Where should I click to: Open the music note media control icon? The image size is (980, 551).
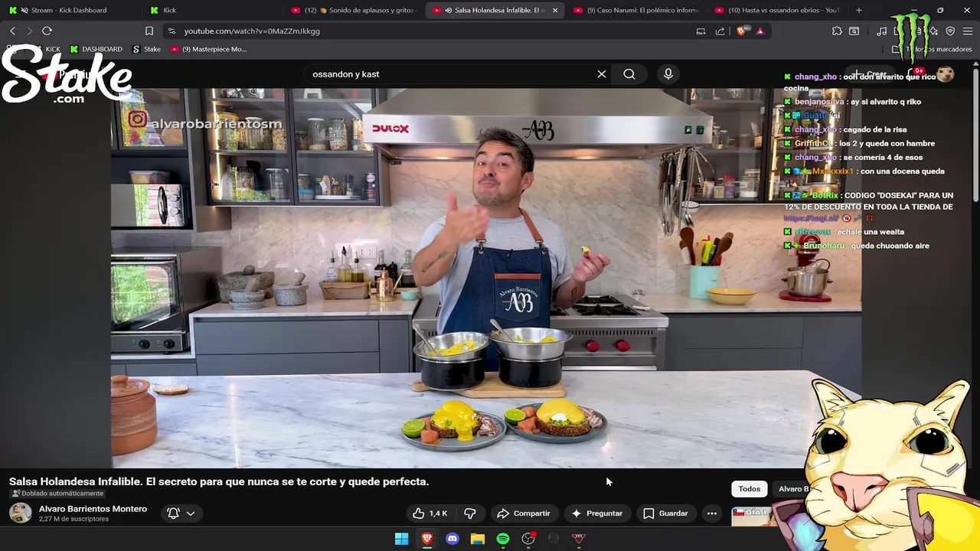tap(882, 31)
